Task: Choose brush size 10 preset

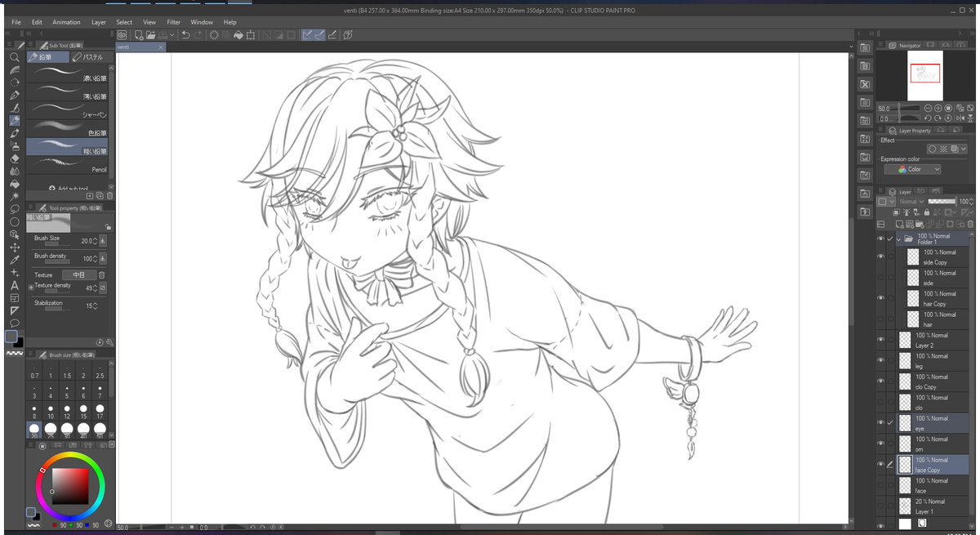Action: (x=51, y=412)
